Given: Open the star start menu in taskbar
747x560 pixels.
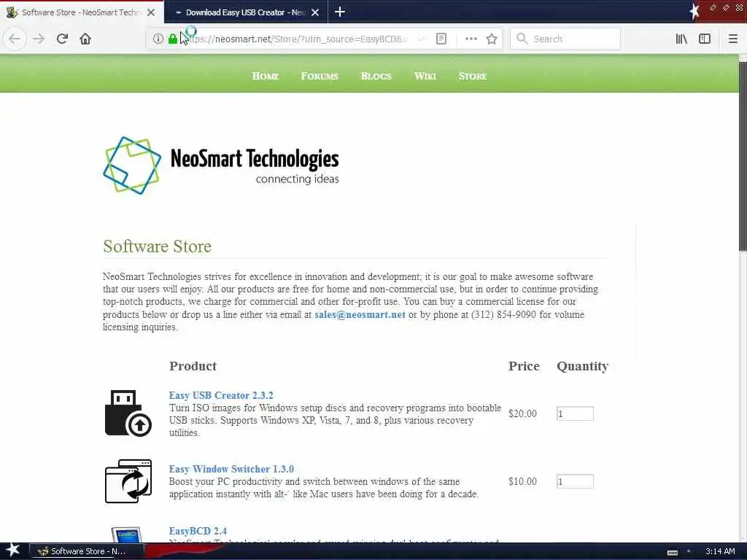Looking at the screenshot, I should pos(13,551).
